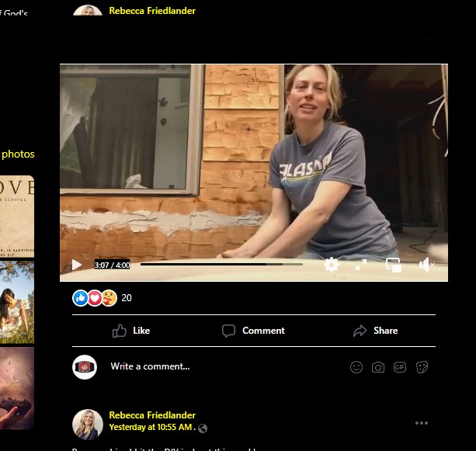Screen dimensions: 476x451
Task: View reactions count of 20
Action: click(x=126, y=298)
